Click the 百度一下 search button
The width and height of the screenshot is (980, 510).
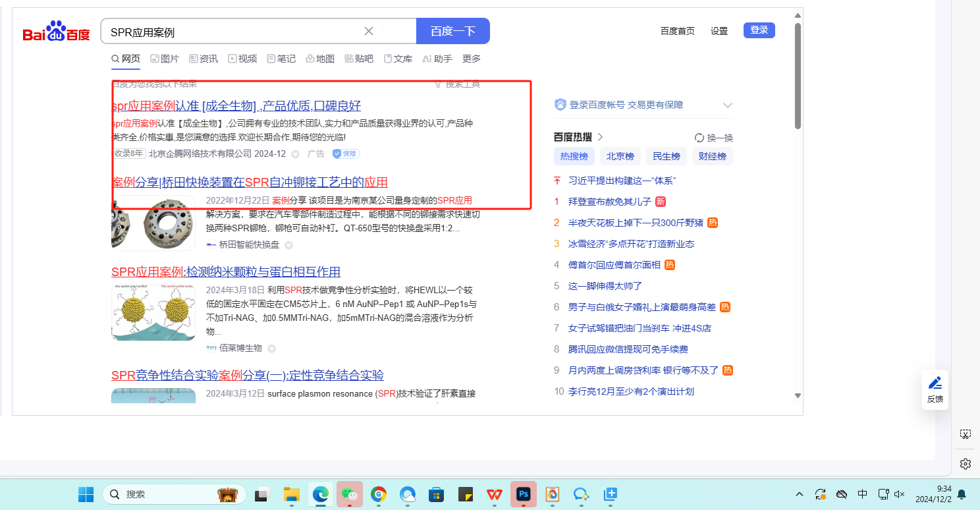pos(452,31)
